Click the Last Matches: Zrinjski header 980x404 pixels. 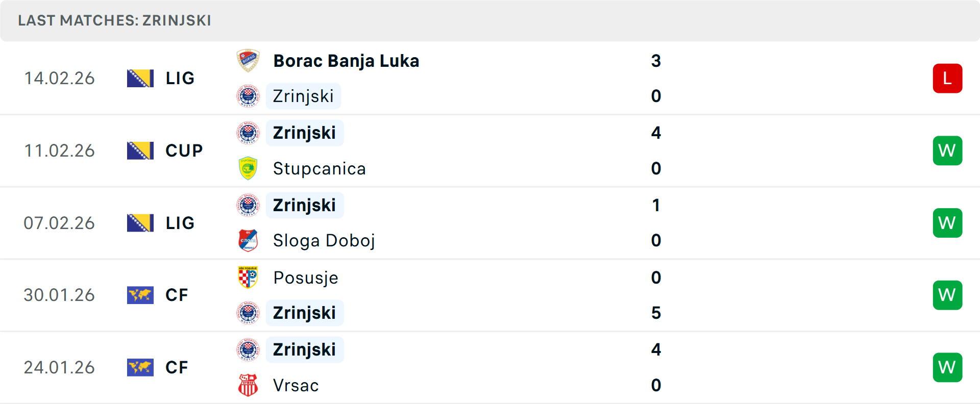[x=114, y=20]
